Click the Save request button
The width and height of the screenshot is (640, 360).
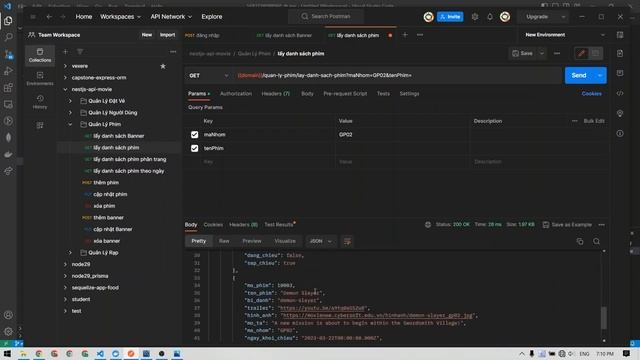(x=522, y=53)
